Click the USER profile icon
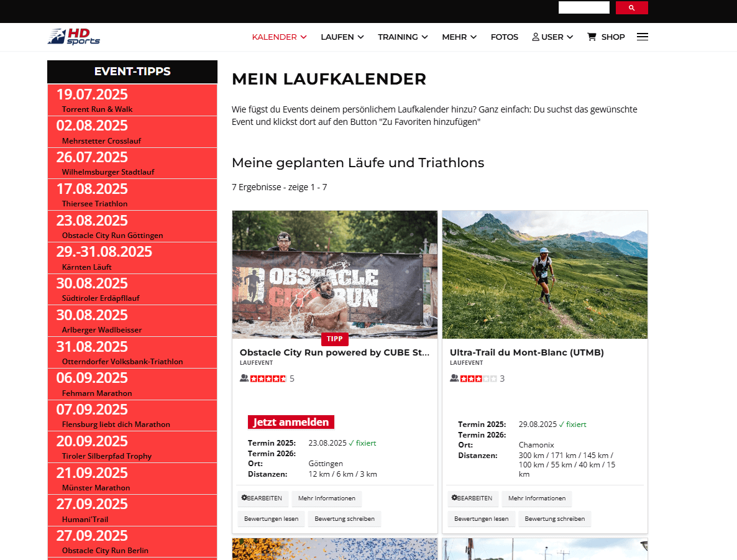The image size is (737, 560). point(534,36)
